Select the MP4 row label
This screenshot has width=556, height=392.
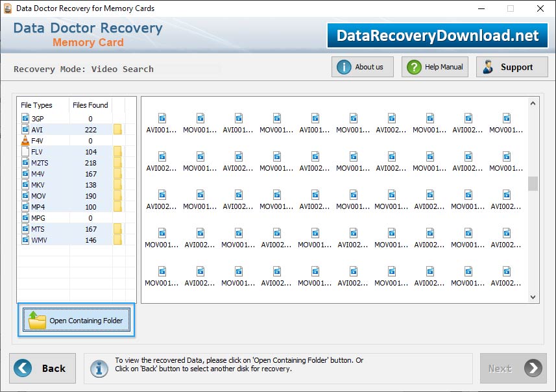pyautogui.click(x=38, y=207)
